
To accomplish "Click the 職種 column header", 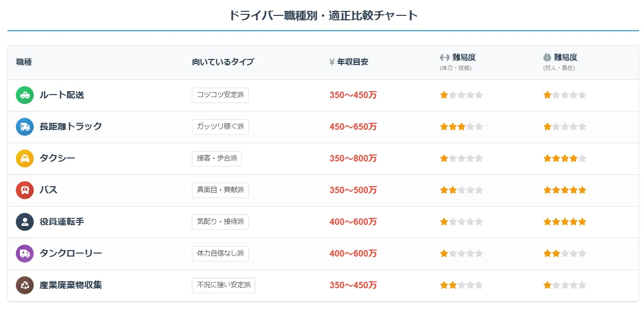I will (24, 62).
